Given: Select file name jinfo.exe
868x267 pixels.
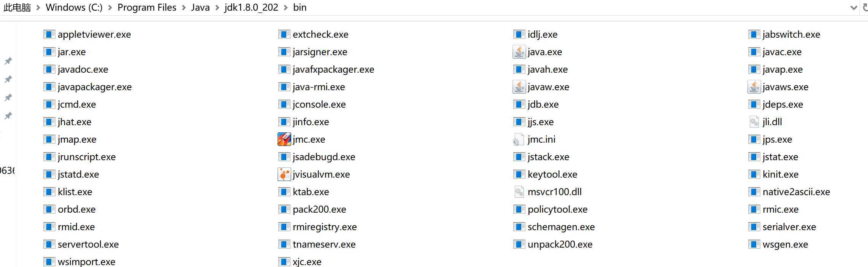Looking at the screenshot, I should [311, 122].
